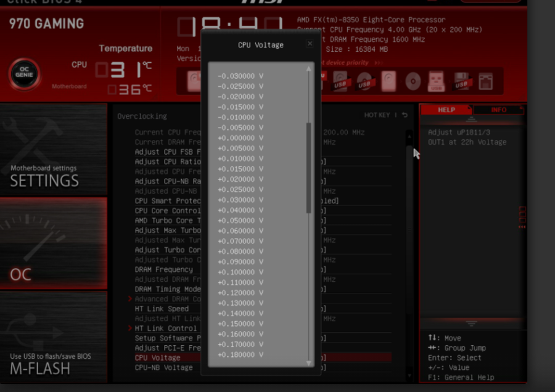
Task: Pick +0.025000 V from the list
Action: (240, 190)
